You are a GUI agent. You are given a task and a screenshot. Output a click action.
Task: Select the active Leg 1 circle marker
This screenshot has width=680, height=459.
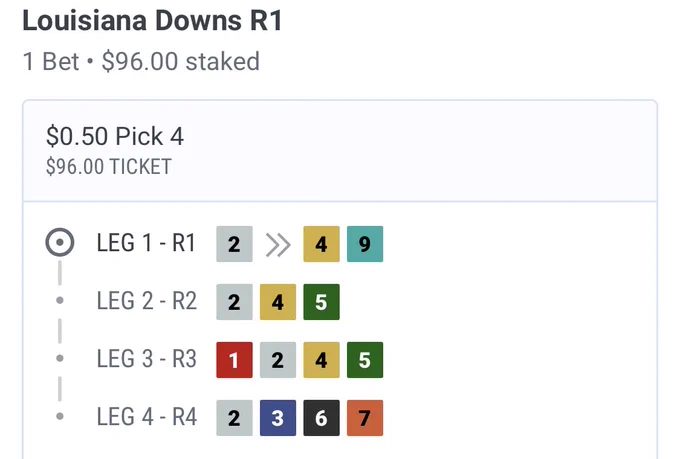[x=60, y=242]
